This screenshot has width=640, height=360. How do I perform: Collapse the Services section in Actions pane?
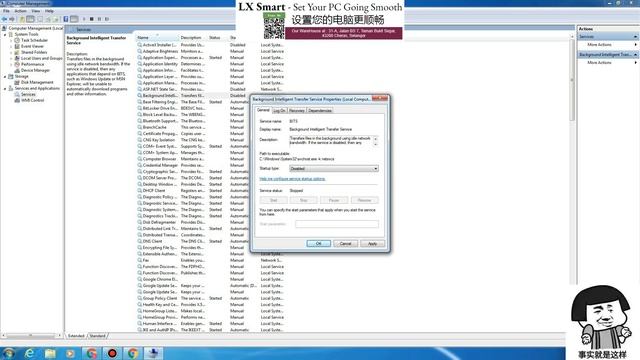pos(635,37)
